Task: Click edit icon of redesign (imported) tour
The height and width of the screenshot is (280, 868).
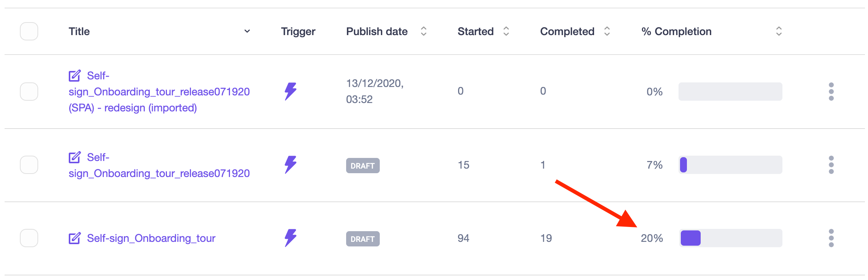Action: tap(74, 76)
